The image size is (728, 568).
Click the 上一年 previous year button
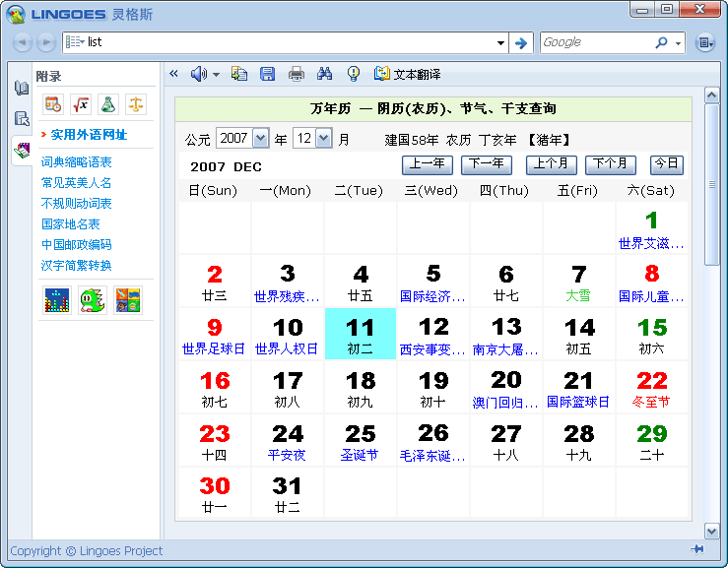click(428, 164)
